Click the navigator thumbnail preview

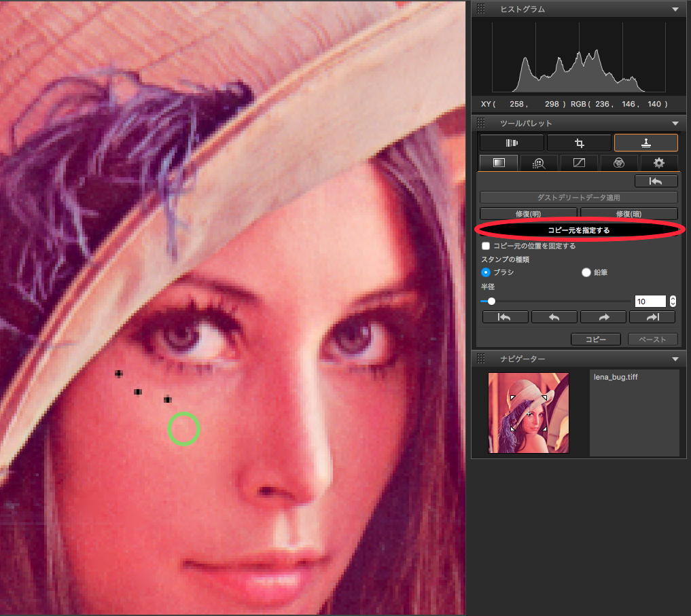[x=529, y=413]
